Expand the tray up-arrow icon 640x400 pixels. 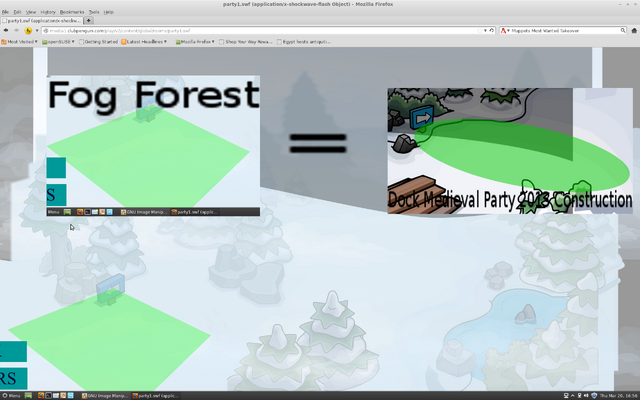click(573, 396)
